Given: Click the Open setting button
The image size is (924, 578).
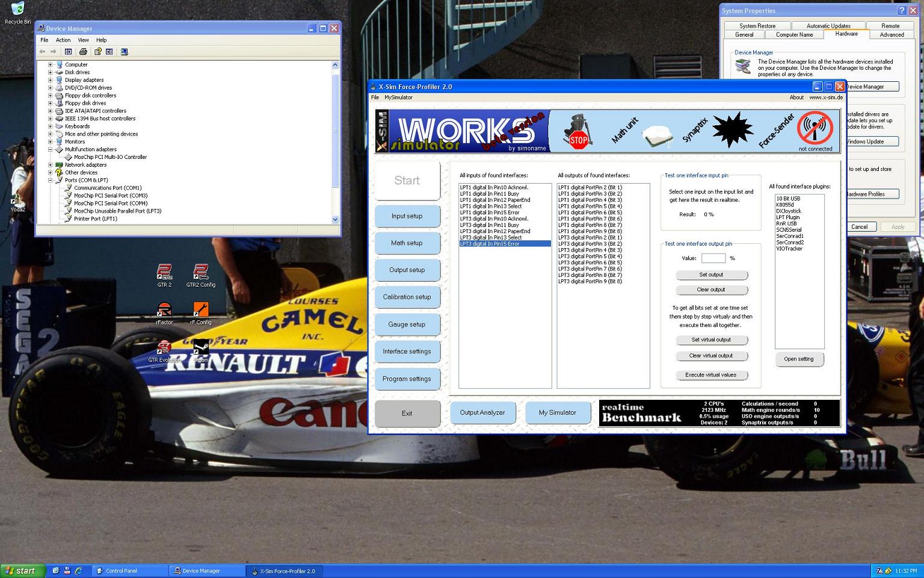Looking at the screenshot, I should click(799, 359).
